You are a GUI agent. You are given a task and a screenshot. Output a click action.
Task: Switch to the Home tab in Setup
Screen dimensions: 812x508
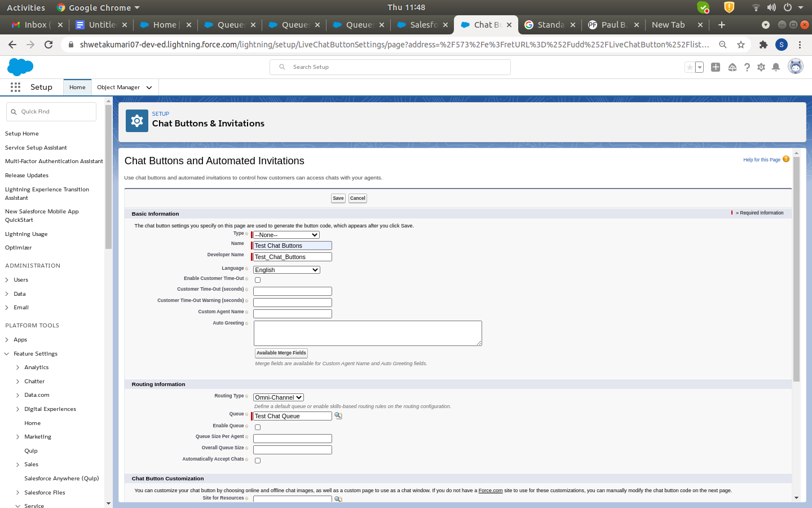point(77,87)
